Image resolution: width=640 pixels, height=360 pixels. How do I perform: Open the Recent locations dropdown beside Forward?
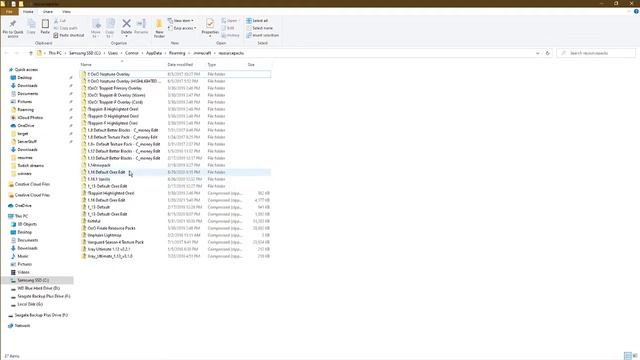point(23,53)
